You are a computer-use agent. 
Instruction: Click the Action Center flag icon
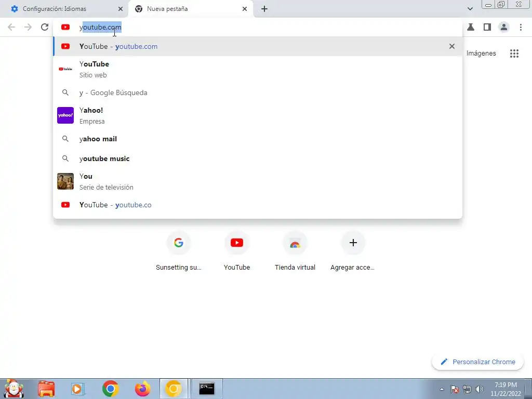tap(455, 389)
